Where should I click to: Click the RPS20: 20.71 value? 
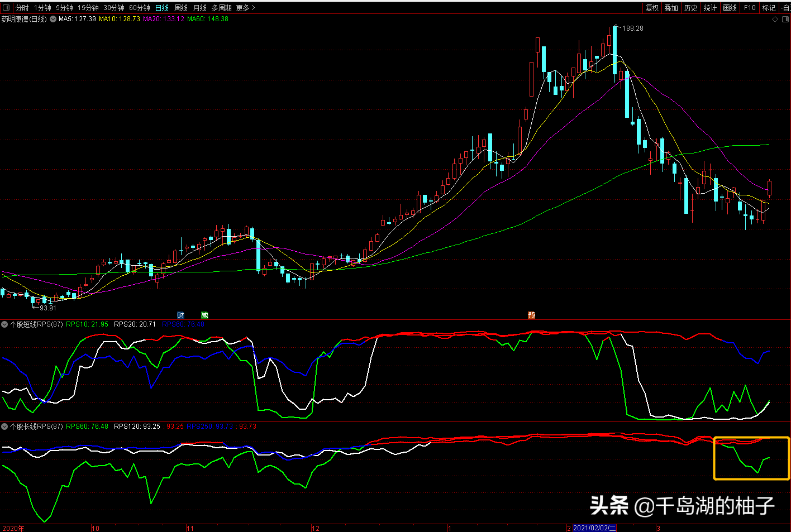pyautogui.click(x=135, y=324)
